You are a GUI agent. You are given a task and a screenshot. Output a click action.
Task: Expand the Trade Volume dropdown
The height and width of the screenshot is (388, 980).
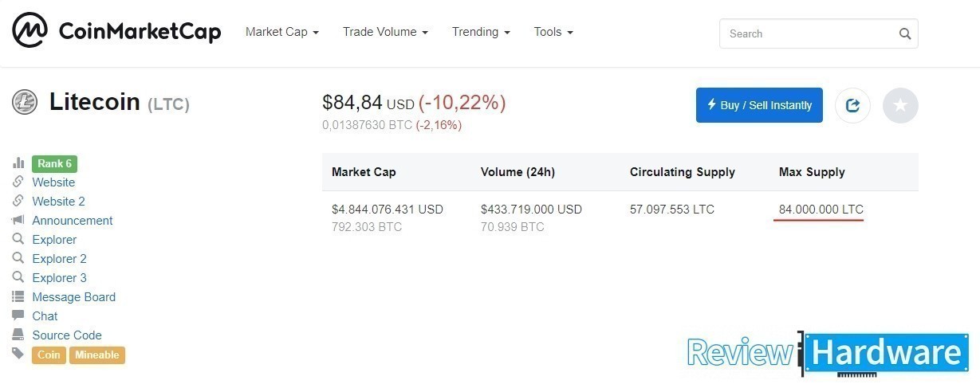[x=385, y=33]
